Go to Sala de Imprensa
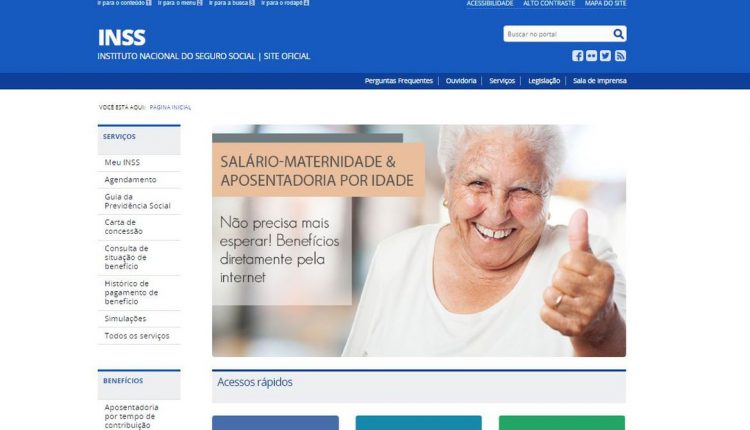The image size is (750, 430). coord(599,81)
